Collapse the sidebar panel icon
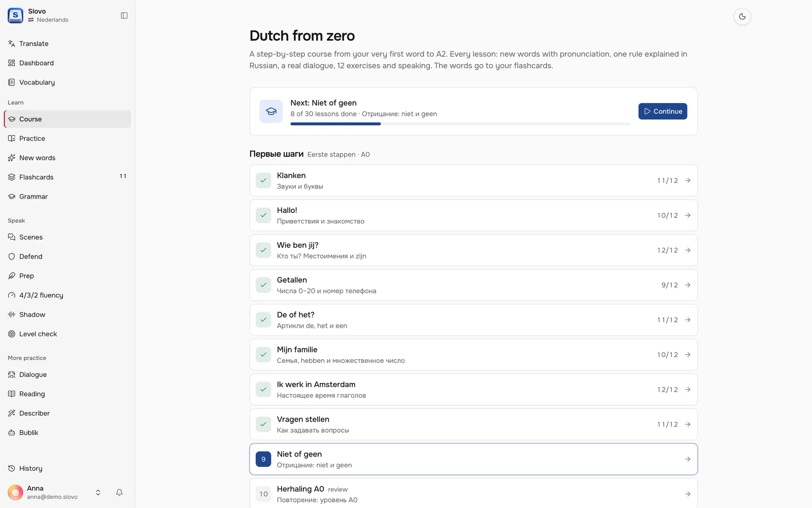This screenshot has width=812, height=508. (x=124, y=16)
